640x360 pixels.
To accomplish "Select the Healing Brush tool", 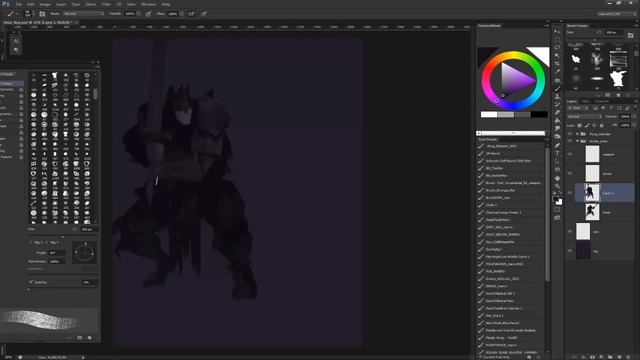I will 557,80.
